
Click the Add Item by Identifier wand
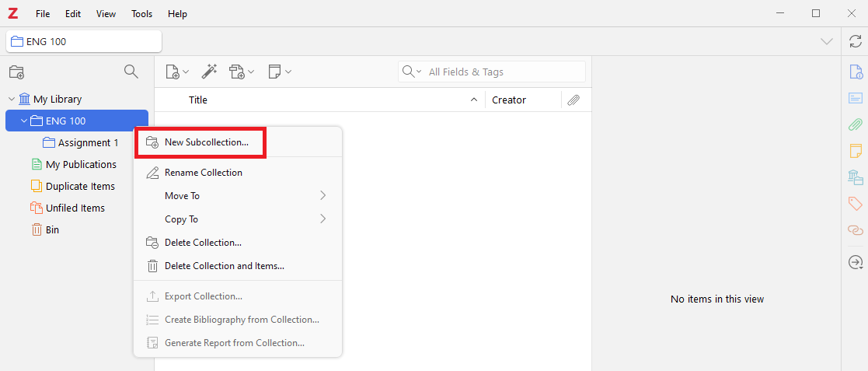[209, 72]
